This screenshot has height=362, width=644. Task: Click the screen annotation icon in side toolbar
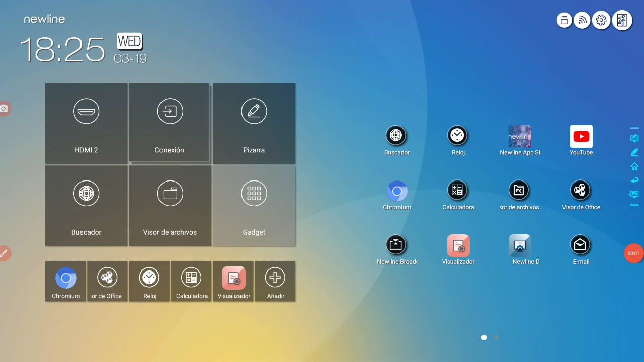tap(634, 138)
